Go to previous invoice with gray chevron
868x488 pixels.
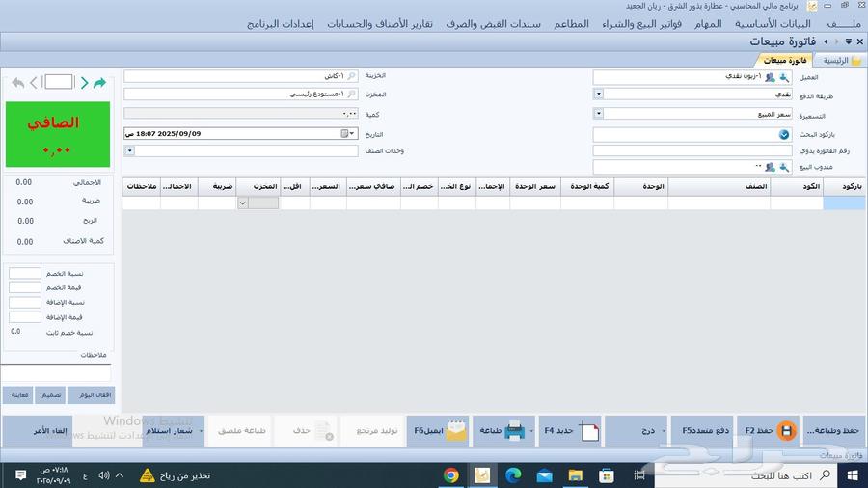tap(34, 83)
